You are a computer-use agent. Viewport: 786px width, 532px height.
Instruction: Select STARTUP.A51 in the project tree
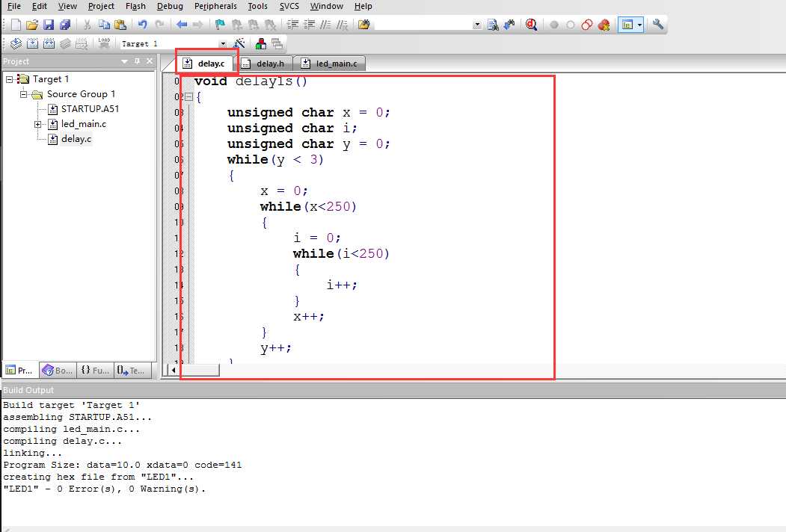click(x=90, y=109)
